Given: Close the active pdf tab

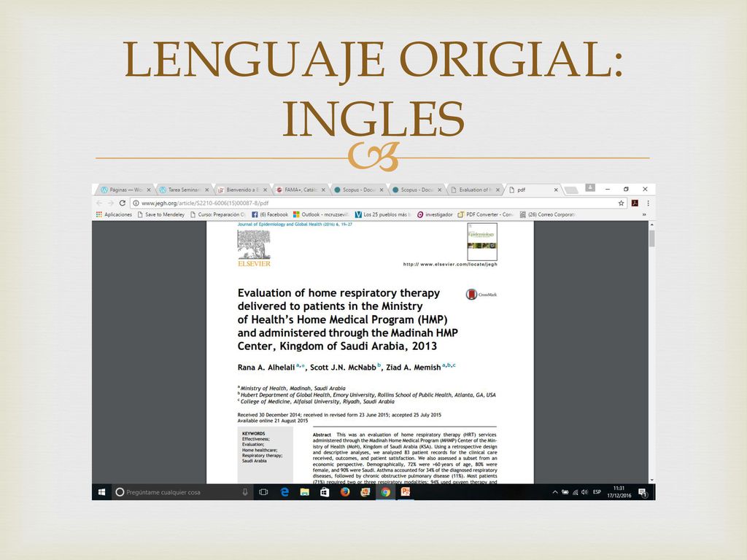Looking at the screenshot, I should (x=555, y=190).
